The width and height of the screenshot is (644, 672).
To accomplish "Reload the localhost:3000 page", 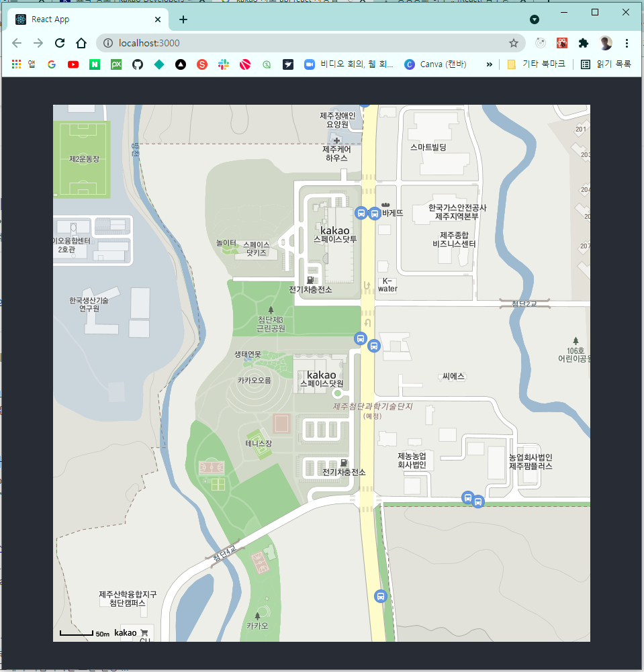I will tap(60, 43).
